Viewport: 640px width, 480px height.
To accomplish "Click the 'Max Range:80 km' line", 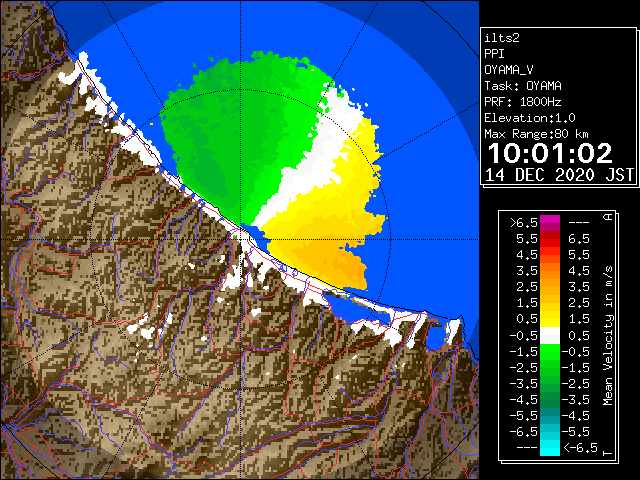I will tap(536, 134).
